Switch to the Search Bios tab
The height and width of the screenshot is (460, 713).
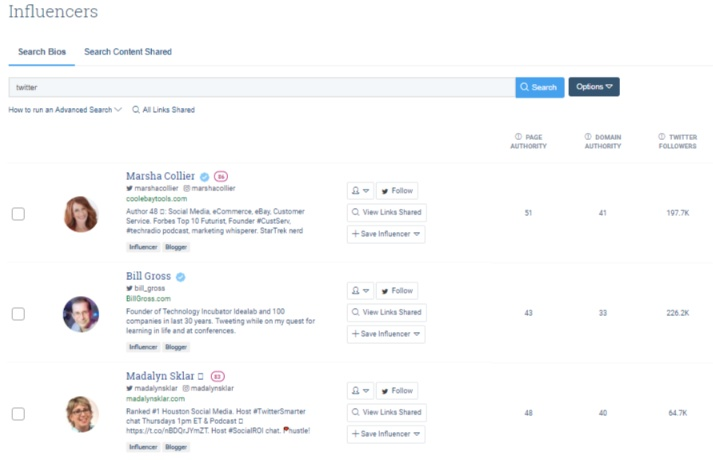point(42,52)
